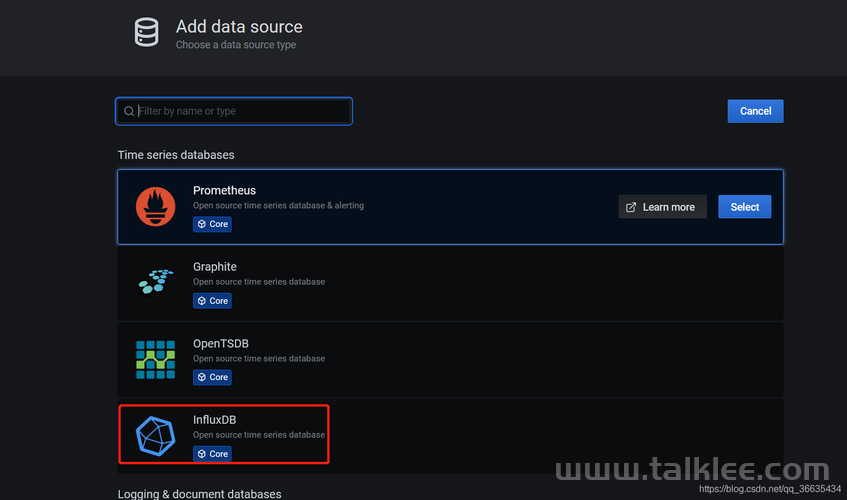
Task: Click the Logging & document databases heading
Action: [199, 494]
